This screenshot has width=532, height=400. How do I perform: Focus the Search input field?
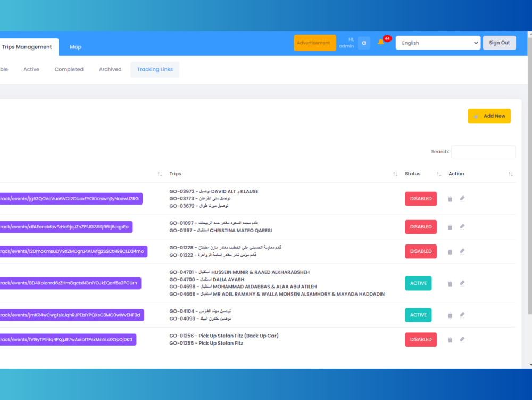pos(483,152)
